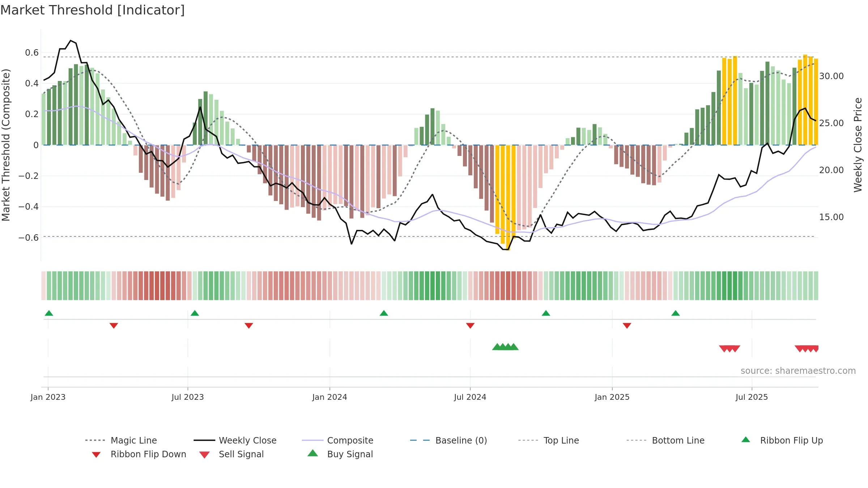The width and height of the screenshot is (868, 488).
Task: Click the Ribbon Flip Up marker after Jan 2024
Action: (x=384, y=313)
